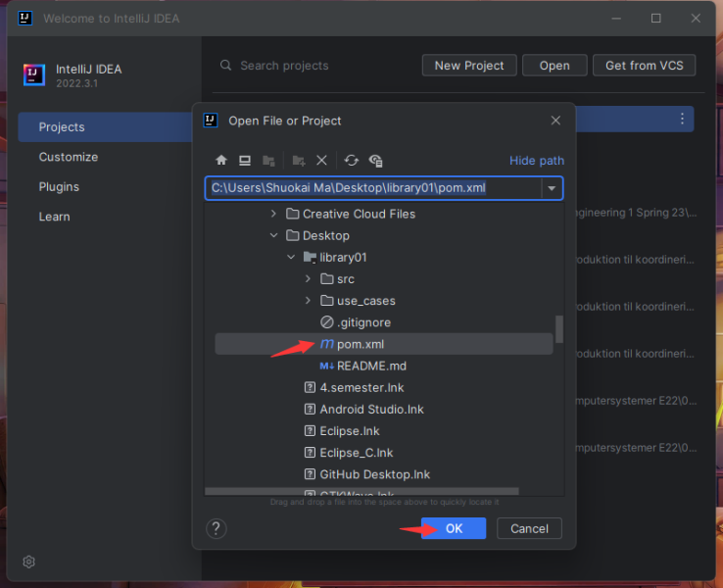This screenshot has height=588, width=723.
Task: Toggle show hidden files icon
Action: click(x=376, y=161)
